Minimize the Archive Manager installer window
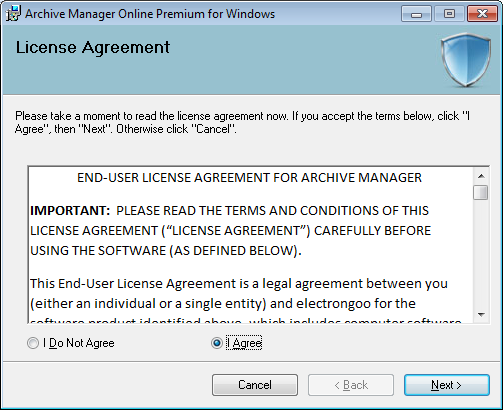Image resolution: width=503 pixels, height=410 pixels. (x=416, y=14)
